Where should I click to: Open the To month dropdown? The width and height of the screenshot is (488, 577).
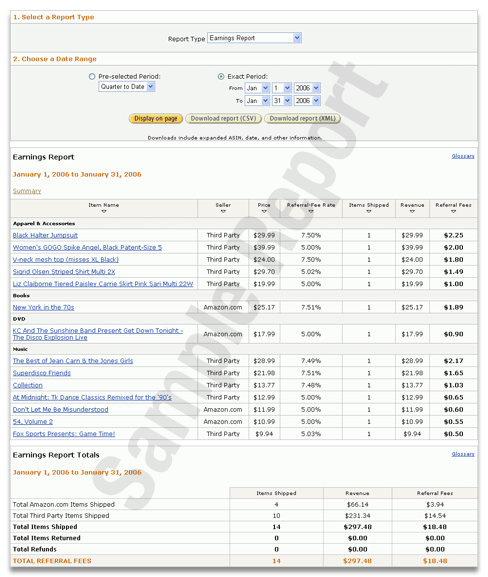[257, 100]
